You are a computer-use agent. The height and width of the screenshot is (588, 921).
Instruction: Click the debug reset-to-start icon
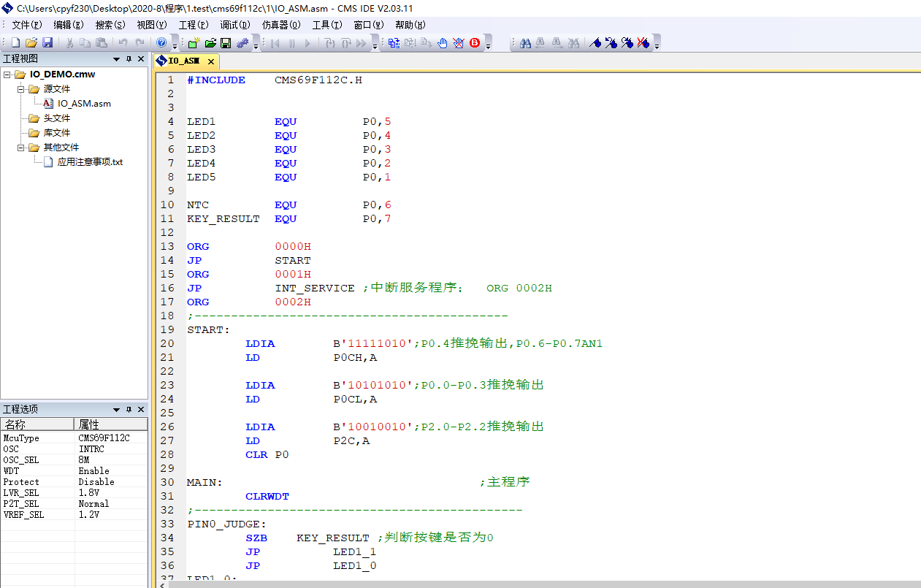point(275,43)
